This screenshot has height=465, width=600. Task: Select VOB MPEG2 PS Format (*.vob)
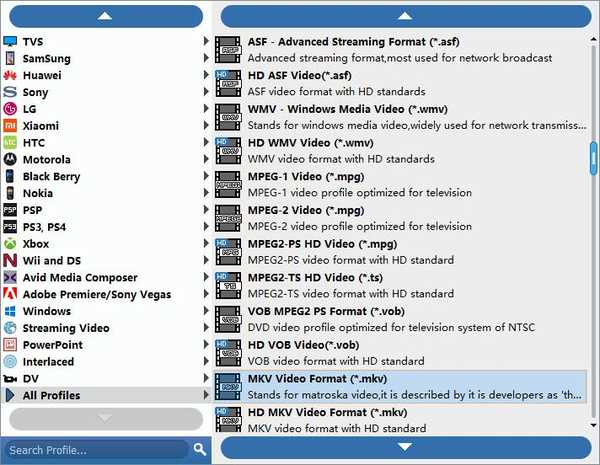(x=400, y=319)
